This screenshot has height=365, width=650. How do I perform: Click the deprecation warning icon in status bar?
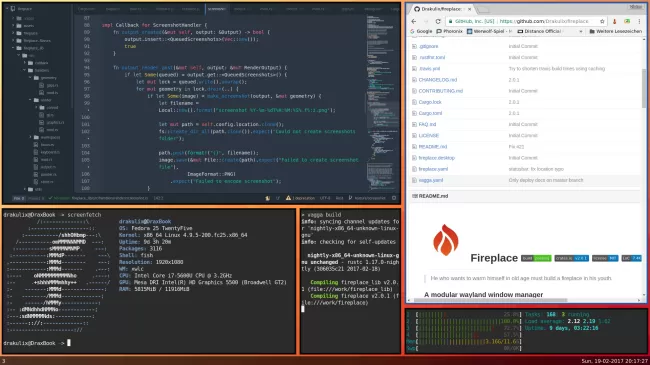click(288, 198)
